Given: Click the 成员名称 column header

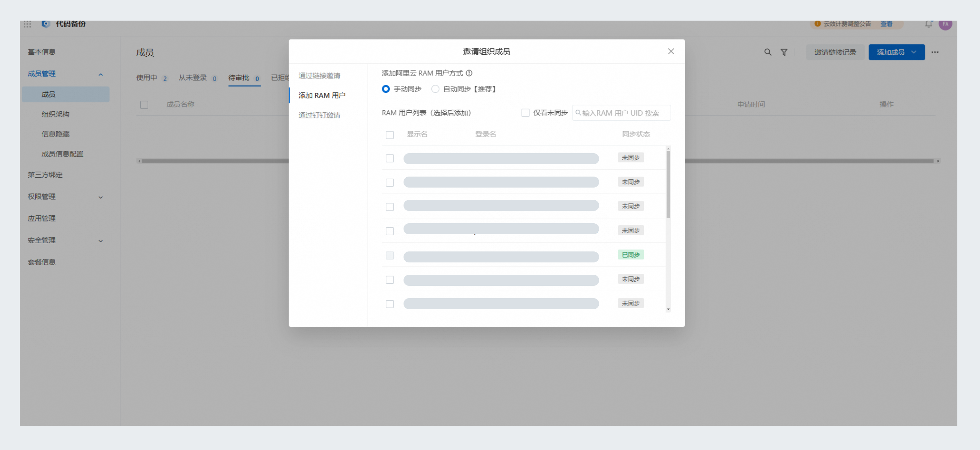Looking at the screenshot, I should click(x=180, y=104).
